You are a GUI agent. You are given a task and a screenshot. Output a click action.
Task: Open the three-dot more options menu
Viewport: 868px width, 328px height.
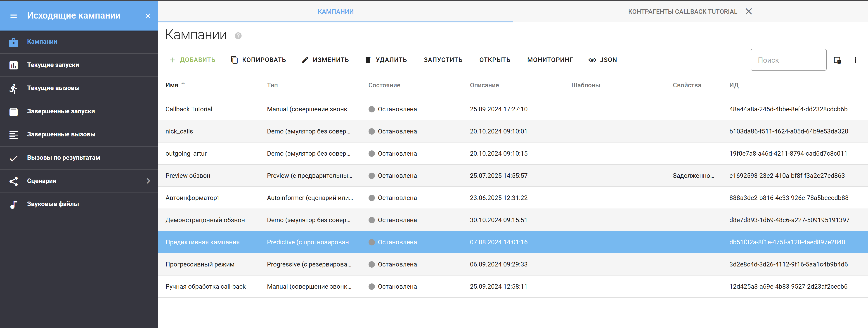pos(855,60)
